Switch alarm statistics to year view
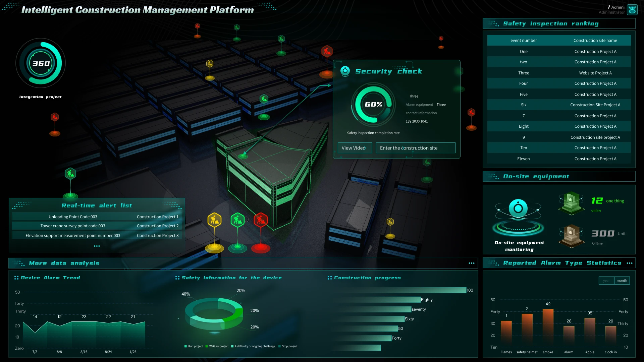This screenshot has width=644, height=362. [606, 281]
